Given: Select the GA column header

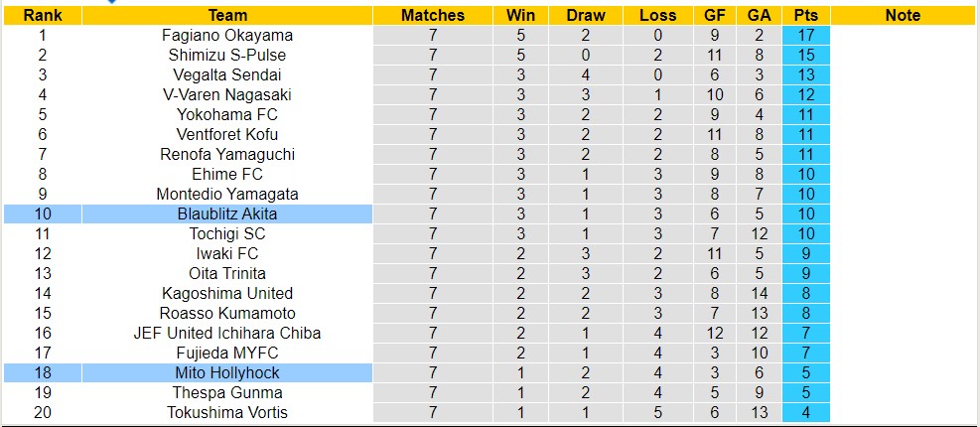Looking at the screenshot, I should [759, 15].
